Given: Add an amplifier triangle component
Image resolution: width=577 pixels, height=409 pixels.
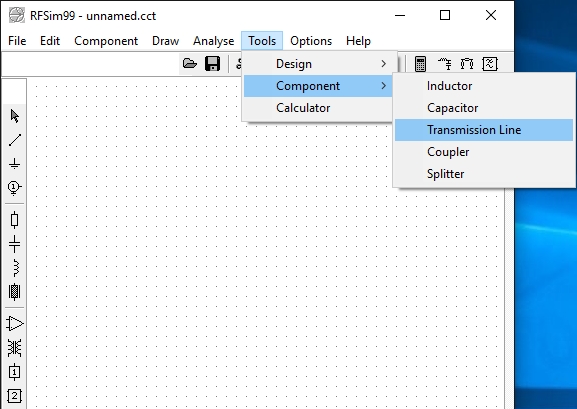Looking at the screenshot, I should coord(15,324).
